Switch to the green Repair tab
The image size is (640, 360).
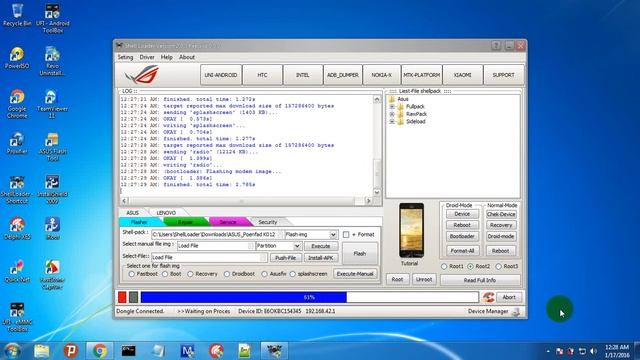tap(185, 222)
